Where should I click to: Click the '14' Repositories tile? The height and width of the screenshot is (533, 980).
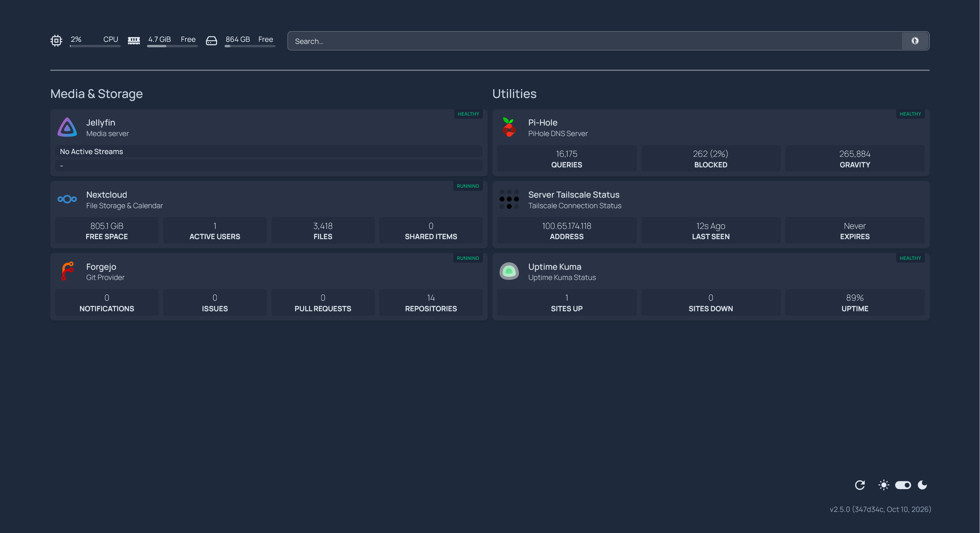431,303
